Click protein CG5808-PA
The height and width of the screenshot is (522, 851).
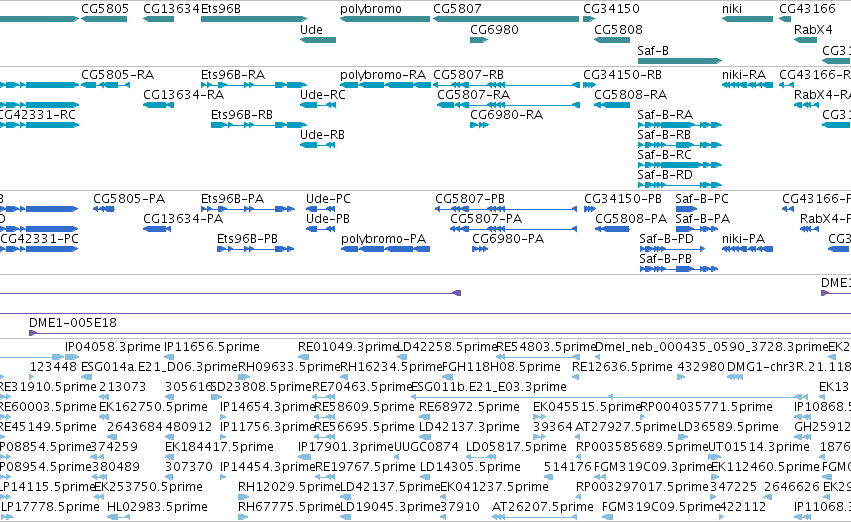631,219
